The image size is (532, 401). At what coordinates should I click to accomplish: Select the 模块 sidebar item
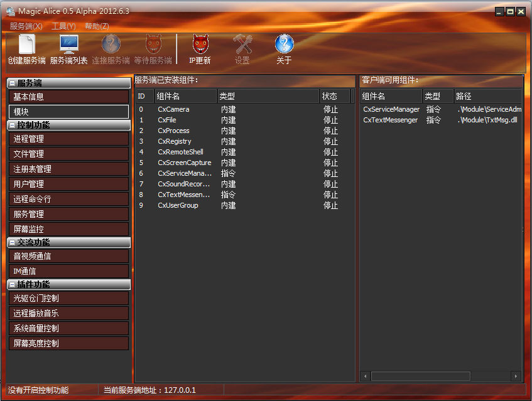pos(69,112)
